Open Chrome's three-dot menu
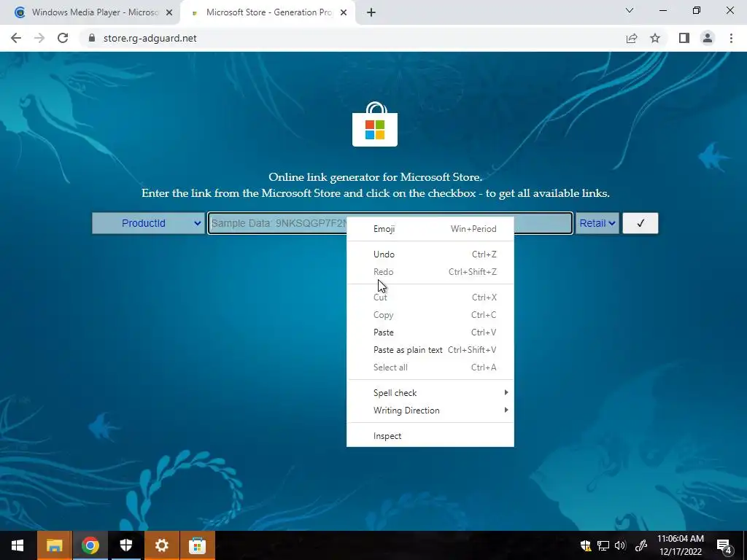 (731, 38)
